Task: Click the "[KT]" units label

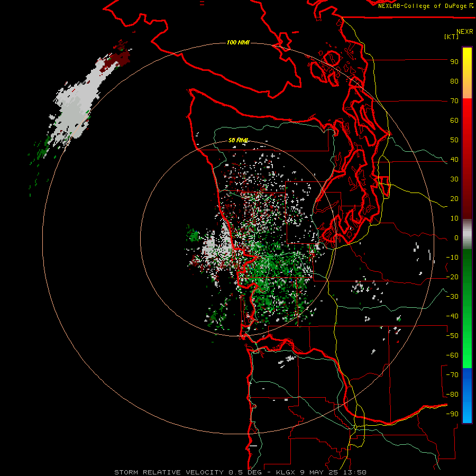Action: [x=452, y=36]
